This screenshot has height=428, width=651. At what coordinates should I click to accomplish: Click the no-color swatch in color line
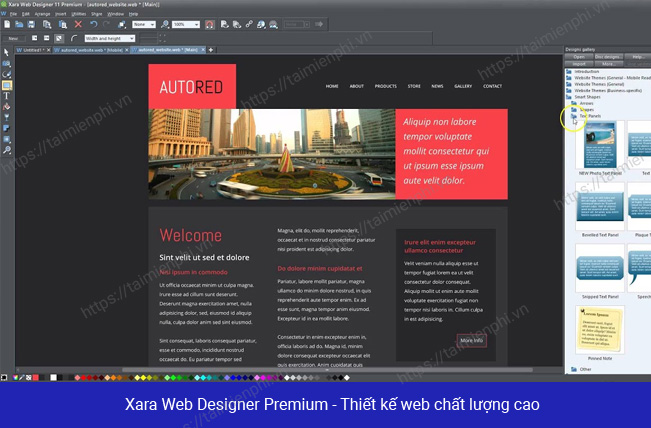point(29,377)
